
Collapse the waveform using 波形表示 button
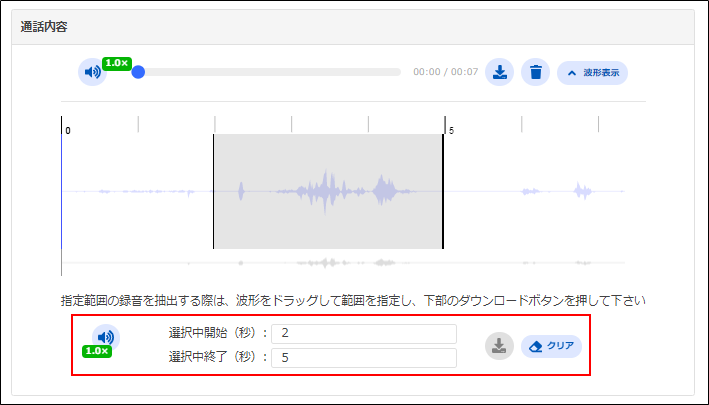pyautogui.click(x=592, y=72)
